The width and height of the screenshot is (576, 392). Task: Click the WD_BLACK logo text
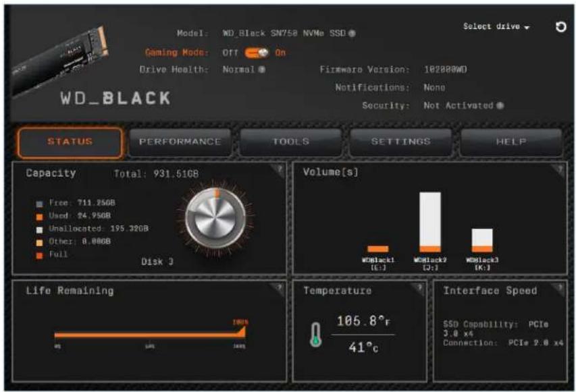coord(115,99)
